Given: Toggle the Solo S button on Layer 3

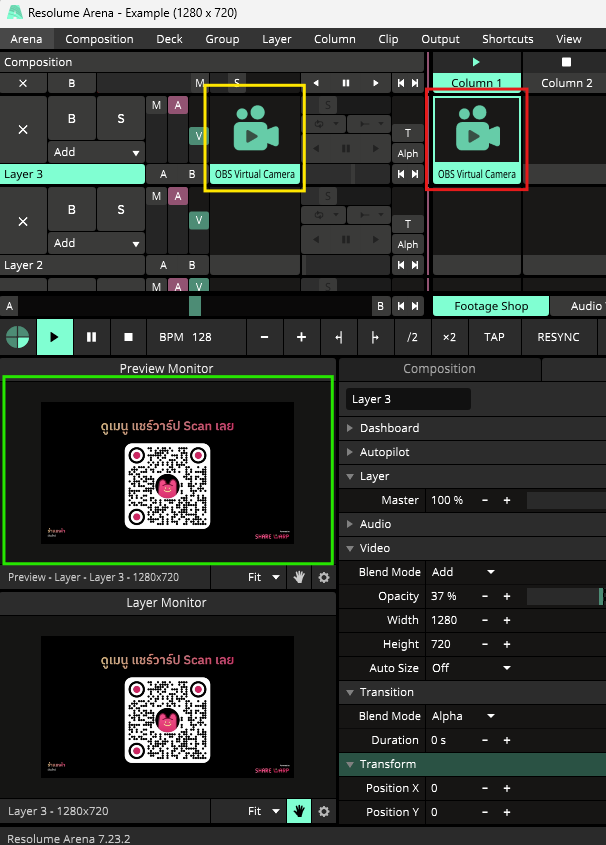Looking at the screenshot, I should (121, 119).
